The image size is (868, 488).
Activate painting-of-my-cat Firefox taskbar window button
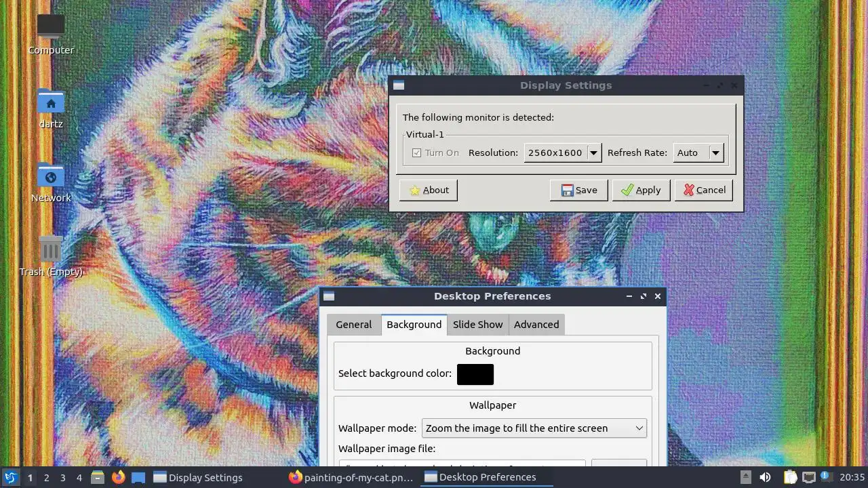click(x=351, y=477)
